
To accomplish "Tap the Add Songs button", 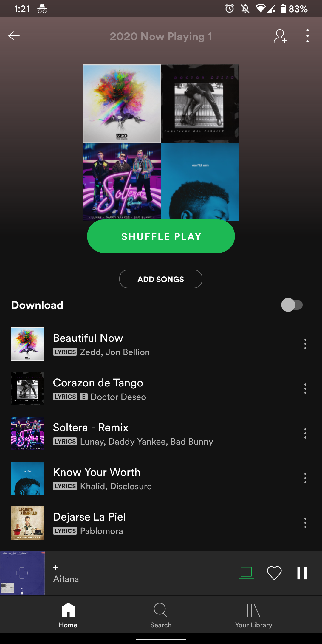I will pyautogui.click(x=161, y=279).
